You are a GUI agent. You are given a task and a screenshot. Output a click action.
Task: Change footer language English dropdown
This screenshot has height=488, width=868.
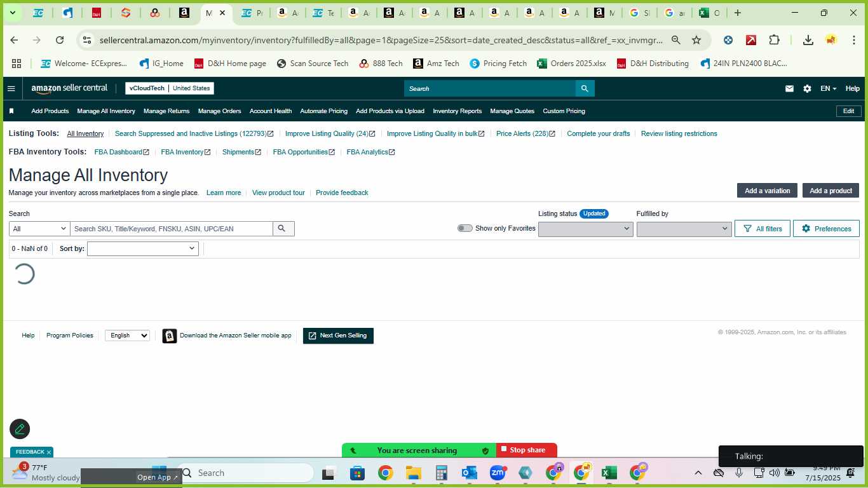click(x=127, y=335)
